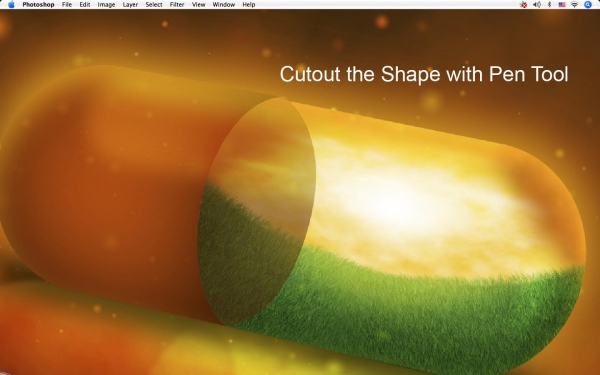
Task: Open the Image menu
Action: [x=106, y=5]
